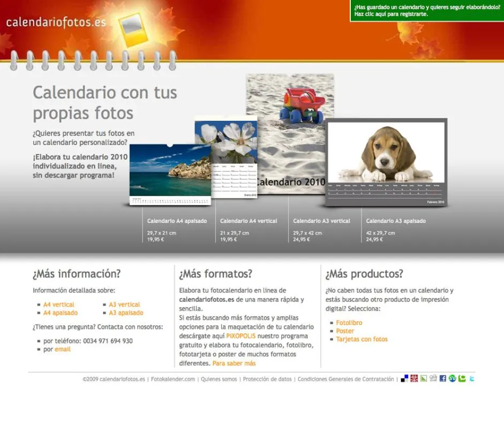Click the ©2009 calendariofotos.es footer link
504x428 pixels.
coord(114,379)
